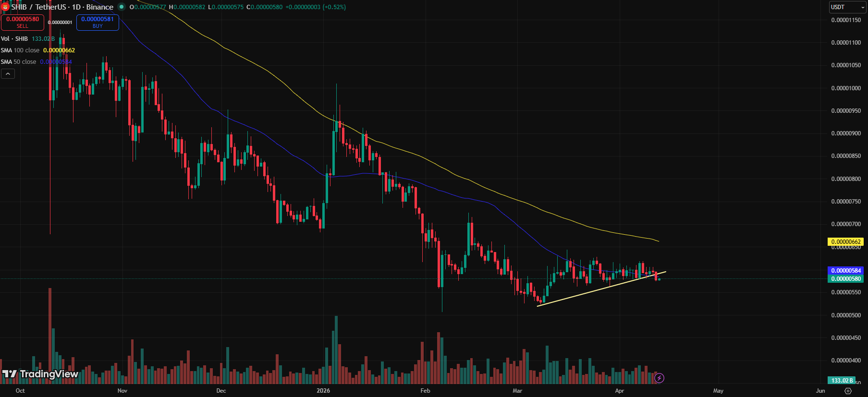Image resolution: width=868 pixels, height=397 pixels.
Task: Click the 0.00000400 price axis label
Action: point(846,361)
